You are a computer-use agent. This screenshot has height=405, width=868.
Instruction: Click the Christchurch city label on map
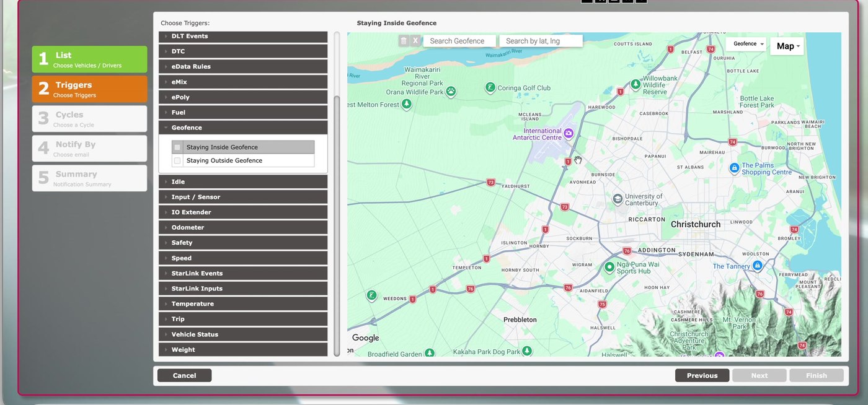point(696,224)
